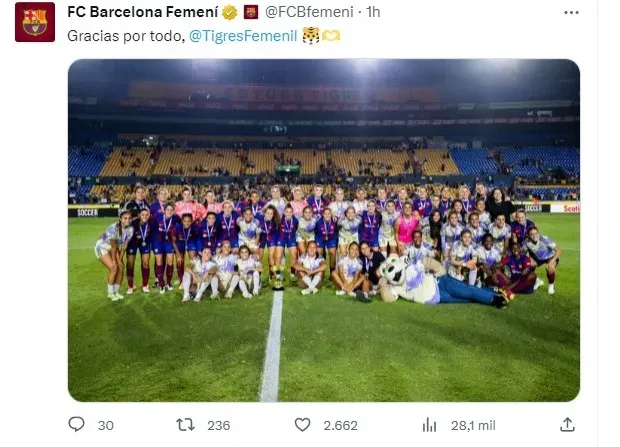The height and width of the screenshot is (447, 620).
Task: Open the views analytics bar-chart icon
Action: [430, 424]
